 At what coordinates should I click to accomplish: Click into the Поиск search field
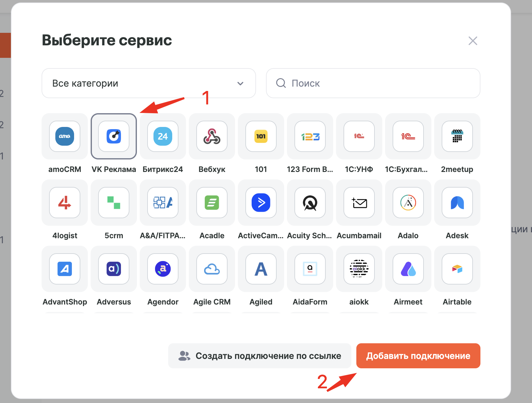click(373, 83)
